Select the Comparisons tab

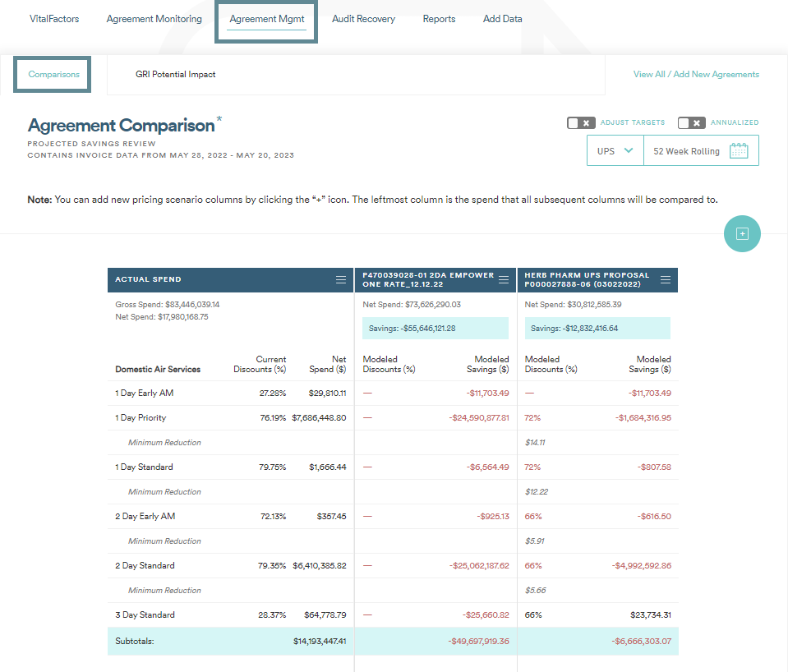pos(52,74)
